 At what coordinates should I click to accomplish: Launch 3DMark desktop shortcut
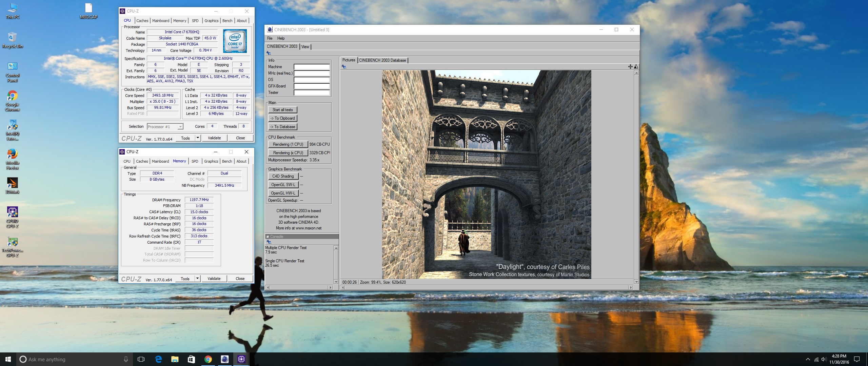coord(13,186)
